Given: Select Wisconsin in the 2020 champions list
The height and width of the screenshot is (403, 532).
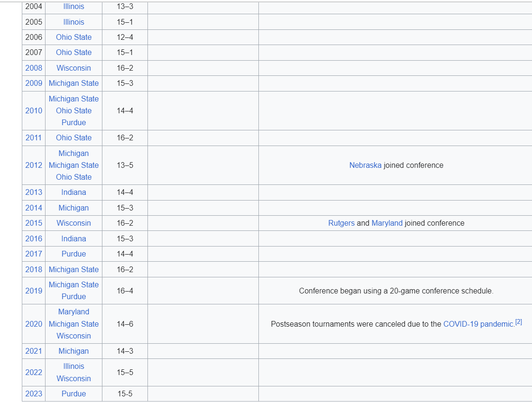Looking at the screenshot, I should [73, 336].
